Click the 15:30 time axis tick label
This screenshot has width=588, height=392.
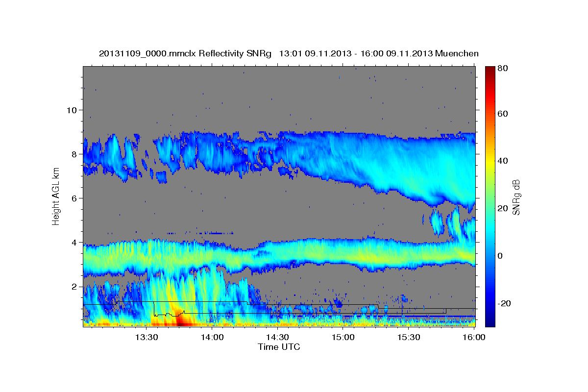click(x=409, y=338)
